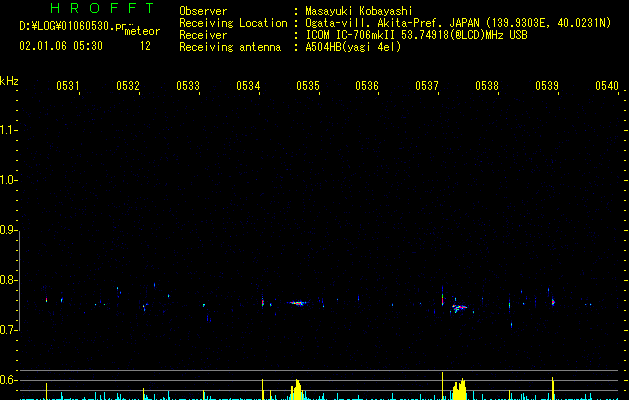Click the 1.1 kHz frequency label
Viewport: 629px width, 400px height.
pos(8,130)
